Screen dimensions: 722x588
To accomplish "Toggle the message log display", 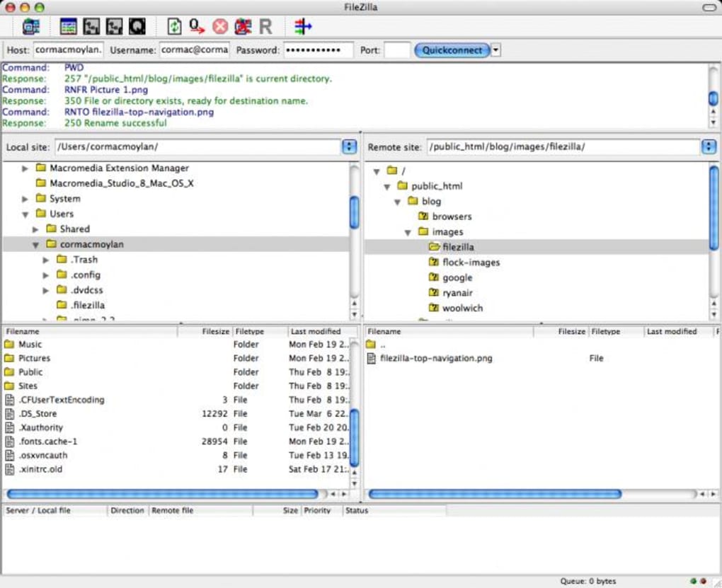I will coord(69,26).
